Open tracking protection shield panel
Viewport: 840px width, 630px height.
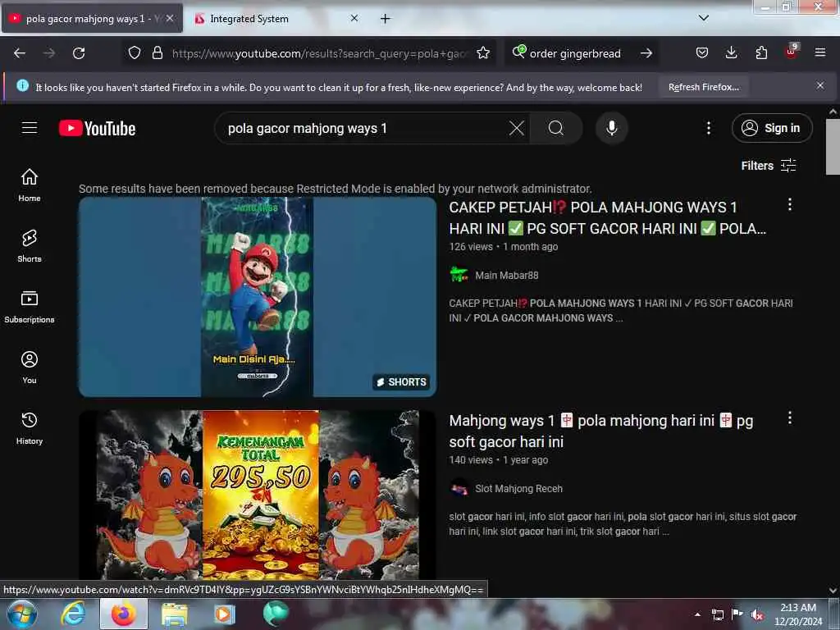(x=135, y=53)
